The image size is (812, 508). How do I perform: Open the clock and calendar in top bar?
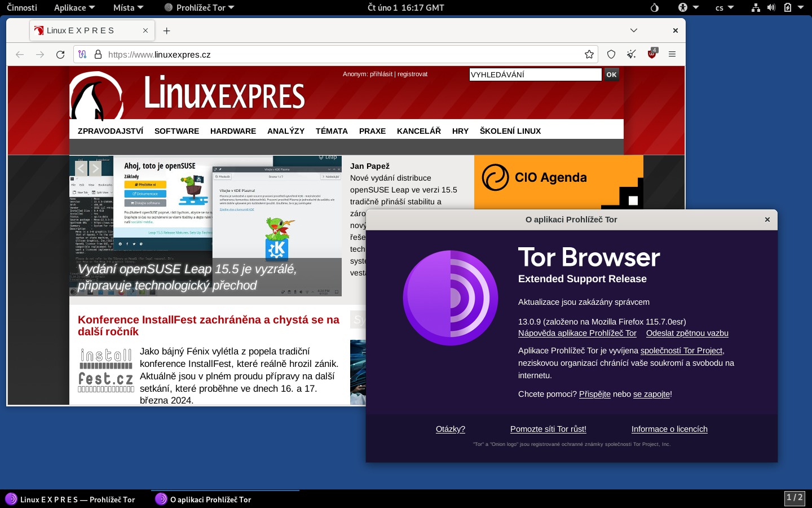coord(406,8)
